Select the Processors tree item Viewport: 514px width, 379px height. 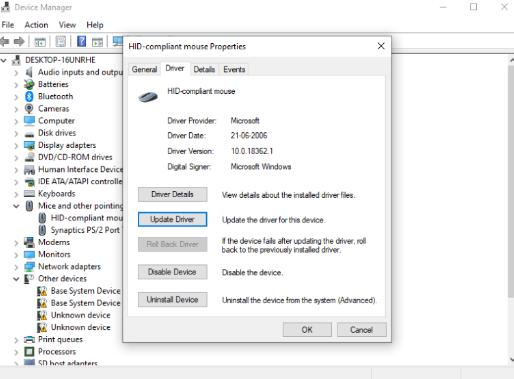(50, 351)
